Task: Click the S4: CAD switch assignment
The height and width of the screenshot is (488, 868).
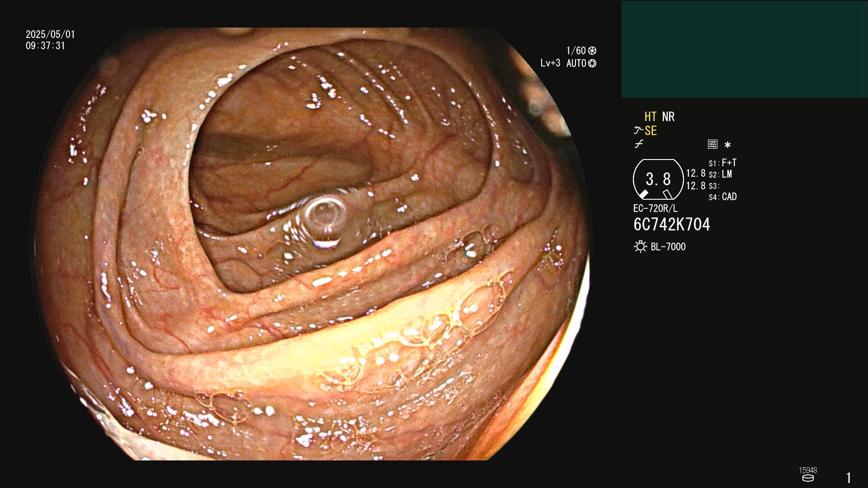Action: (x=722, y=197)
